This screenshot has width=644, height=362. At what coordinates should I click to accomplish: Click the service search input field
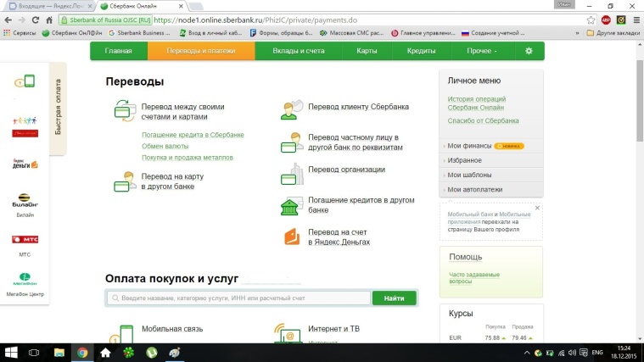pos(238,298)
